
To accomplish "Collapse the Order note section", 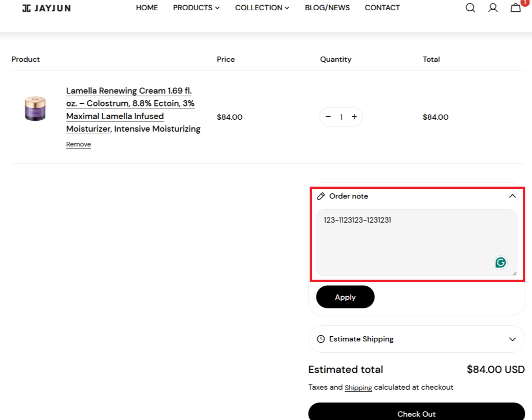I will pos(512,196).
